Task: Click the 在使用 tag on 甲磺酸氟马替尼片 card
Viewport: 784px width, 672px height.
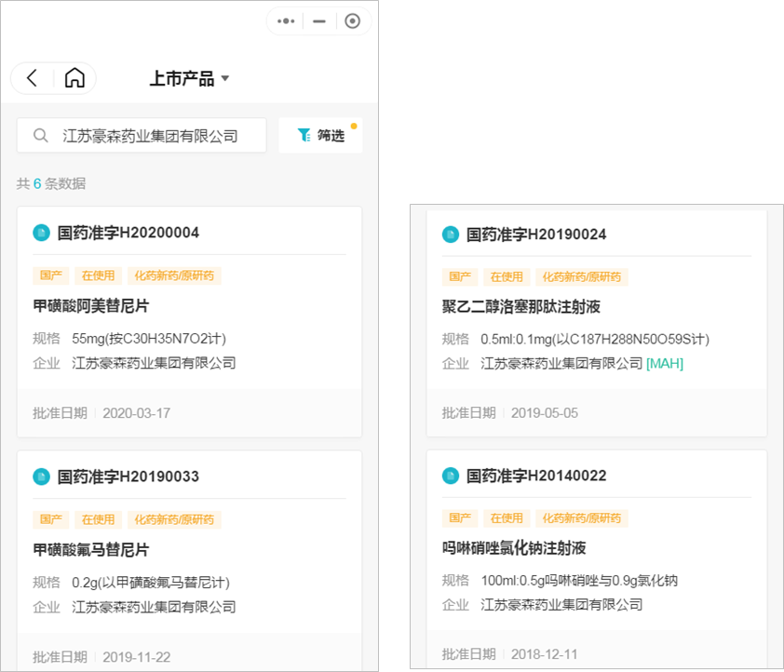Action: coord(98,519)
